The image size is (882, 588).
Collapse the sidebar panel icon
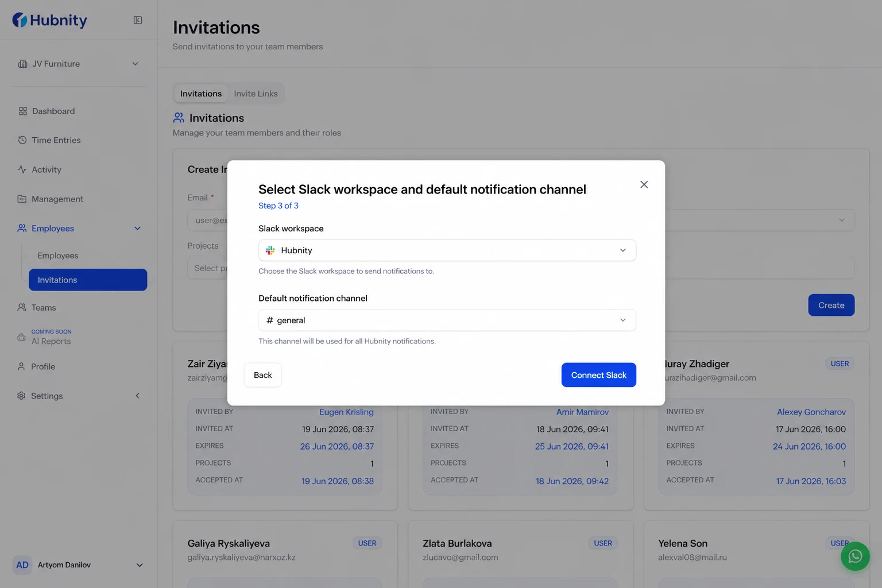point(138,20)
